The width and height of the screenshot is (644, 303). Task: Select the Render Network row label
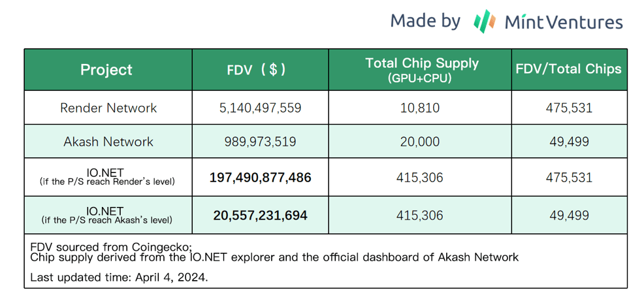108,108
